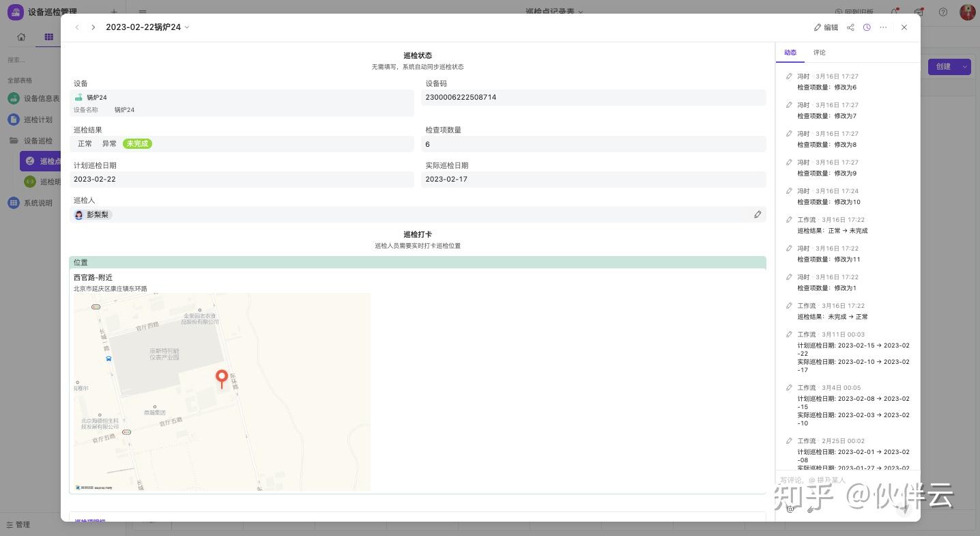Expand the 2023-02-22锅炉24 title dropdown

click(187, 27)
